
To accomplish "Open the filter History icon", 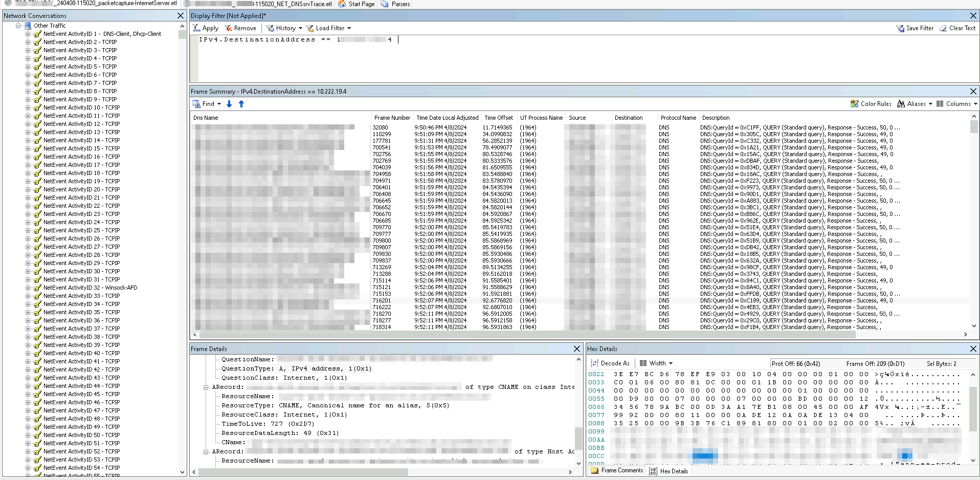I will pos(270,28).
